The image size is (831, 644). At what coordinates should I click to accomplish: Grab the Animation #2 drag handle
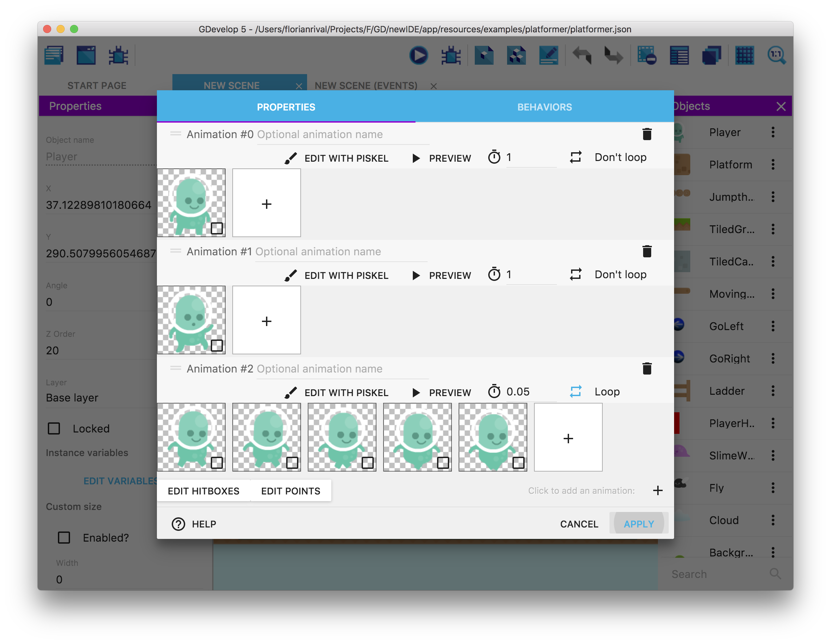coord(175,368)
